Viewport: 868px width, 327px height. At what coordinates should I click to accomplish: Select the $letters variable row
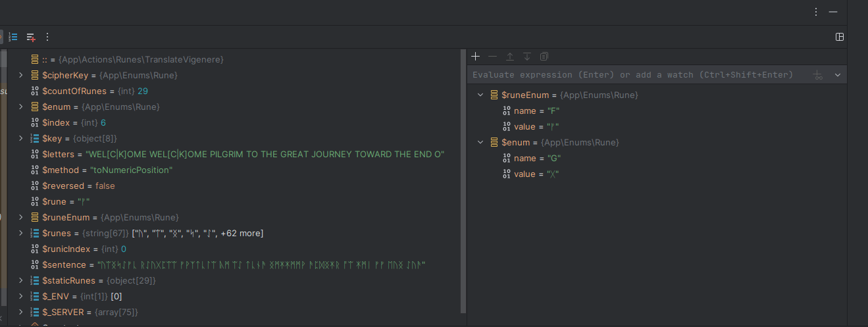pyautogui.click(x=243, y=155)
